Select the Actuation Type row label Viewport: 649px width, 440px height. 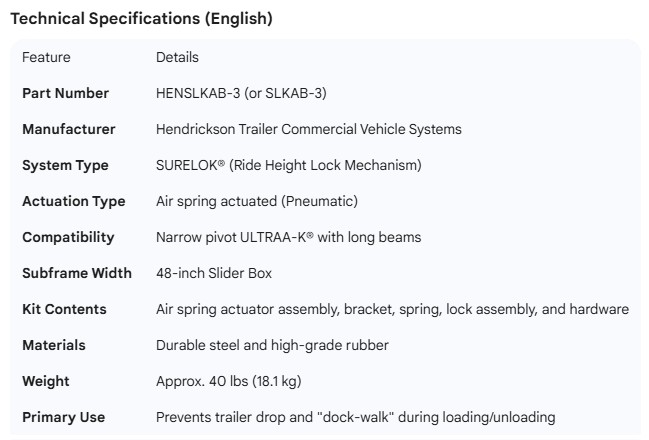pos(73,201)
